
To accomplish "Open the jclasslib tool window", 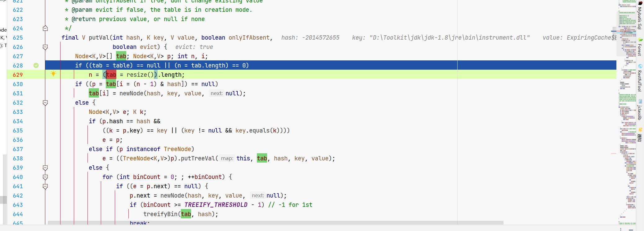I will point(640,110).
